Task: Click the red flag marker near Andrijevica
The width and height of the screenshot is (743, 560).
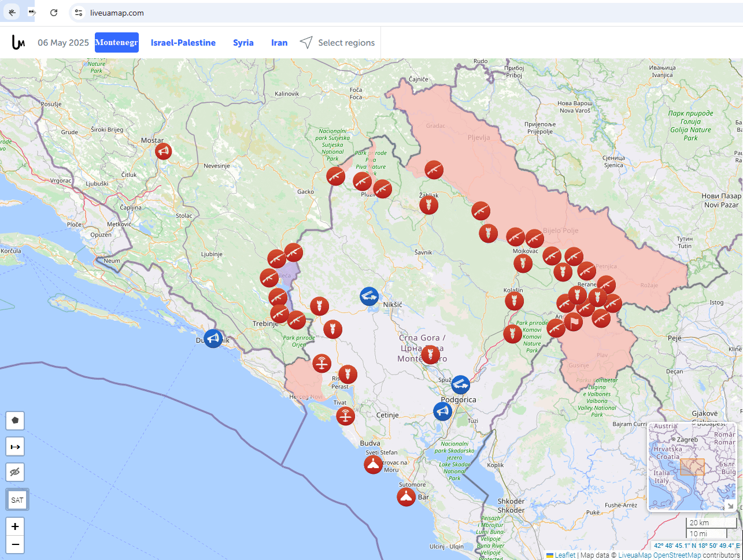Action: point(573,322)
